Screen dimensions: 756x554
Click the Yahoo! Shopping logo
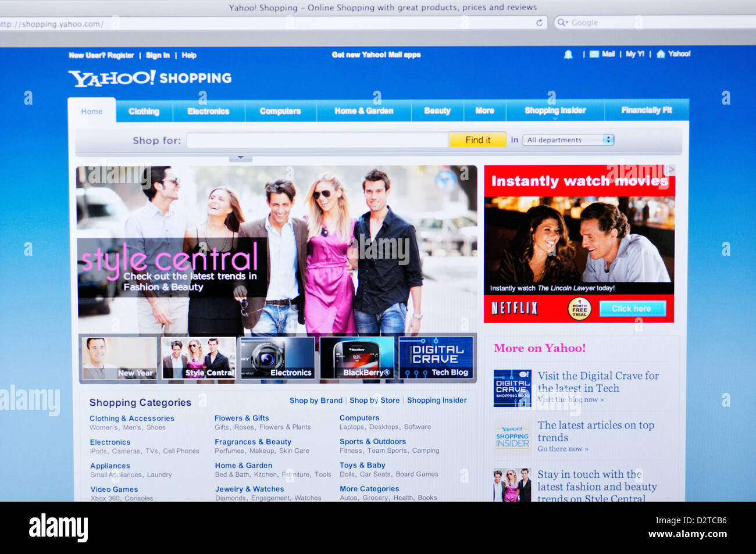point(150,78)
